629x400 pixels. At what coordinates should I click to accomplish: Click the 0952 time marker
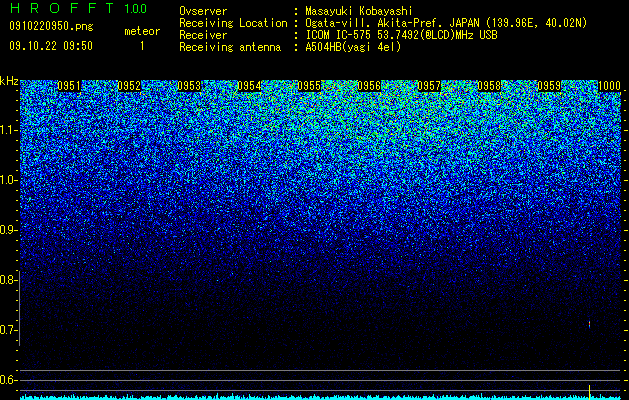tap(129, 86)
